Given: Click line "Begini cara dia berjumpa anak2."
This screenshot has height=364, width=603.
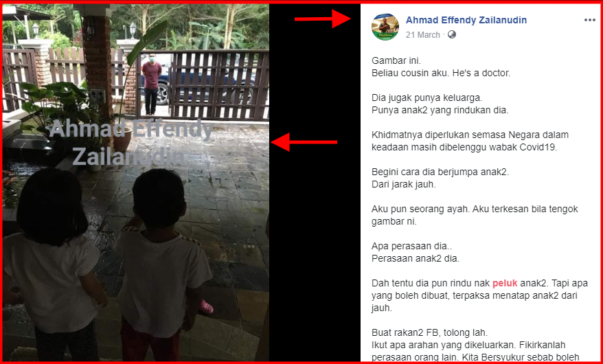Looking at the screenshot, I should 440,172.
